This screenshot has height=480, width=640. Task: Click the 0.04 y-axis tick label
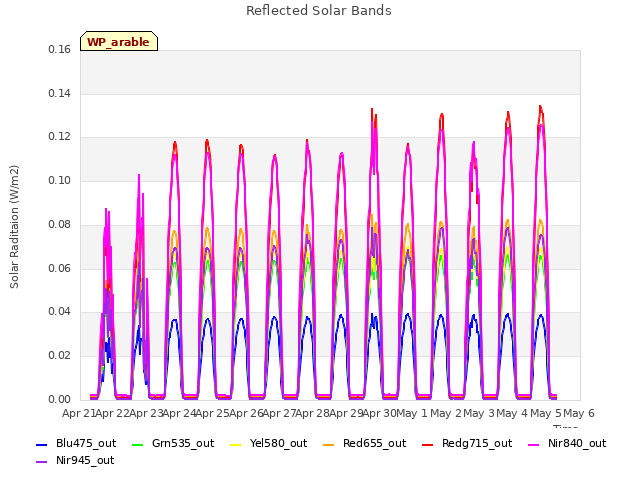pyautogui.click(x=60, y=311)
